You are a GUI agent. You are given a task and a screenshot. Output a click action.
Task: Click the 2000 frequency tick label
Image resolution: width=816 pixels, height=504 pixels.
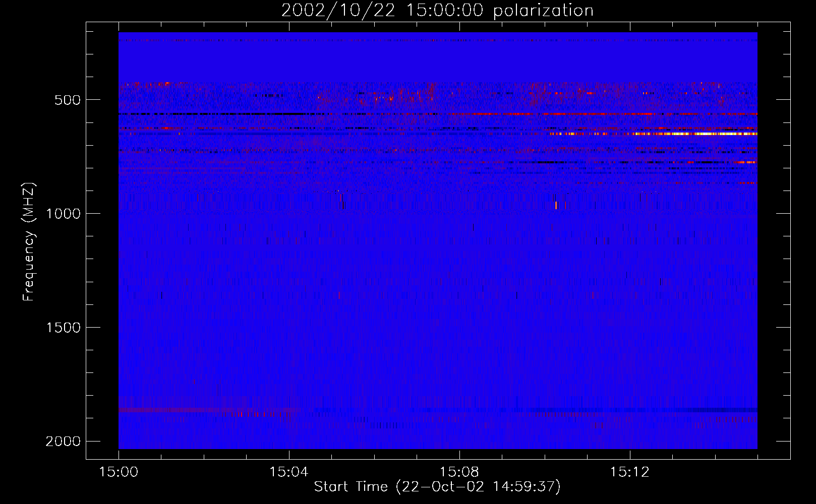pyautogui.click(x=63, y=442)
